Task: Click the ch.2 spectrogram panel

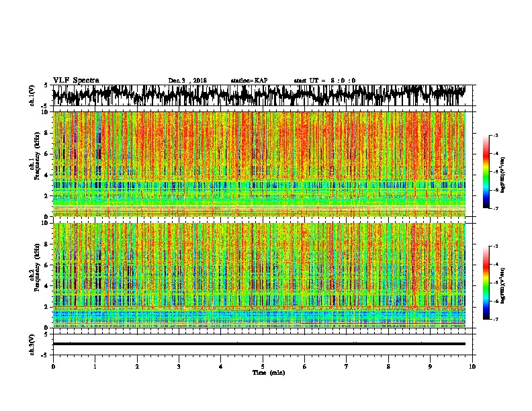Action: (x=259, y=275)
